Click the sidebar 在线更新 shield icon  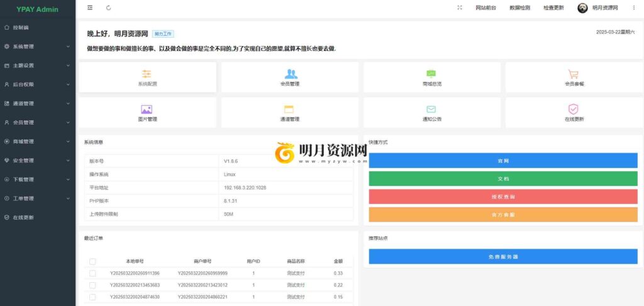click(x=6, y=217)
